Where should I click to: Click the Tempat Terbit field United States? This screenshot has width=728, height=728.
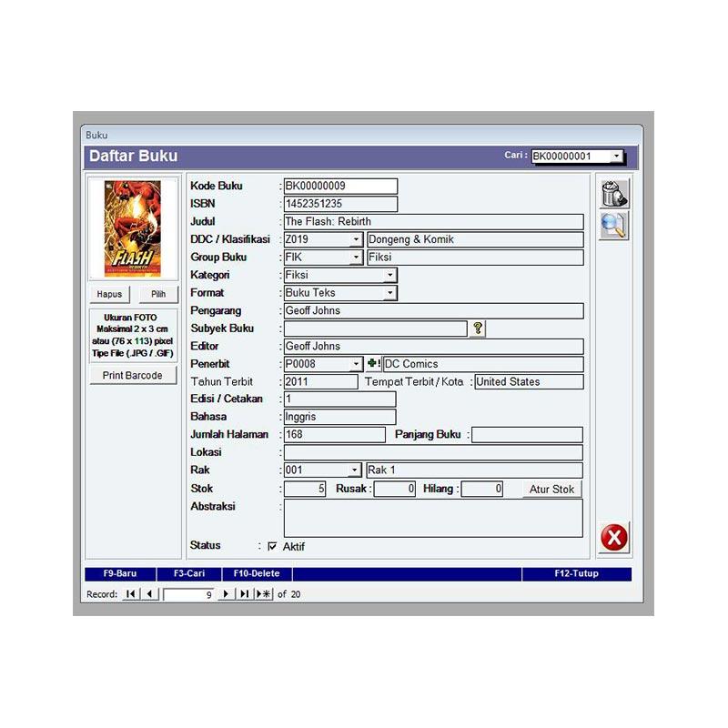coord(529,381)
